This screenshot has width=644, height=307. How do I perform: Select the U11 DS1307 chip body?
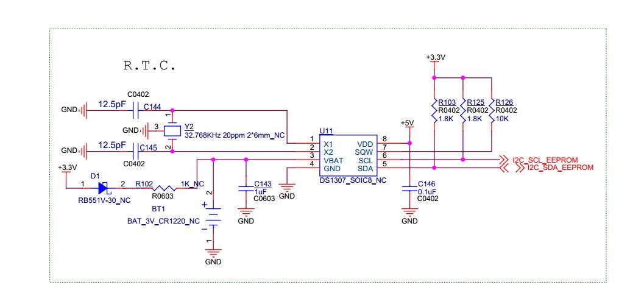(x=349, y=155)
